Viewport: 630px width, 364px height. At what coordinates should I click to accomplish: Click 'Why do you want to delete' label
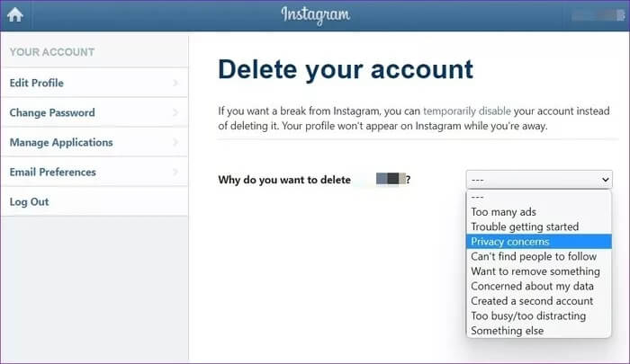[x=284, y=180]
